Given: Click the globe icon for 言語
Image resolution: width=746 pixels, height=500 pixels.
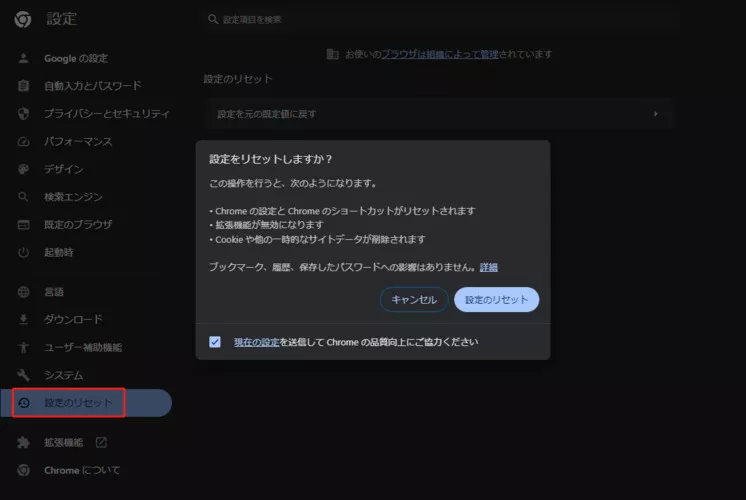Looking at the screenshot, I should click(23, 292).
